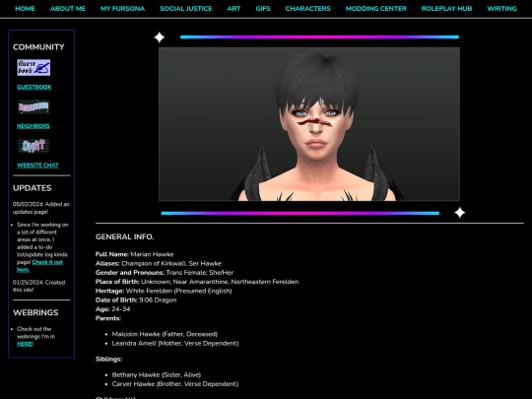Open the Guest book badge image
Screen dimensions: 532x399
(33, 68)
